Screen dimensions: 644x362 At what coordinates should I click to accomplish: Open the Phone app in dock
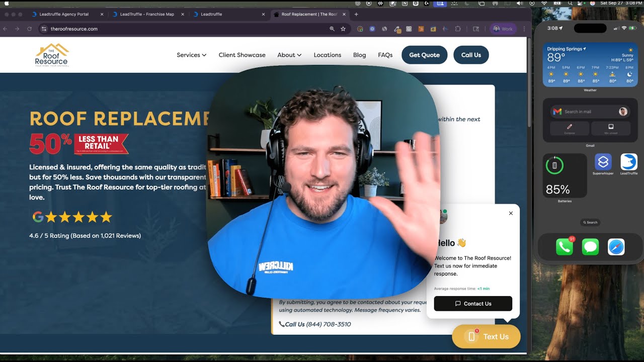565,247
